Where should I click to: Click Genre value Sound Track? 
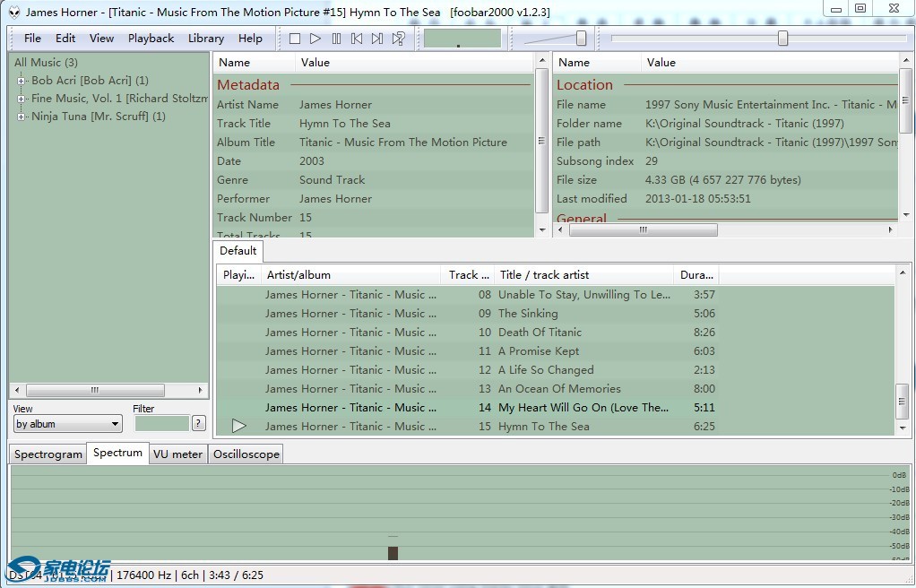333,180
